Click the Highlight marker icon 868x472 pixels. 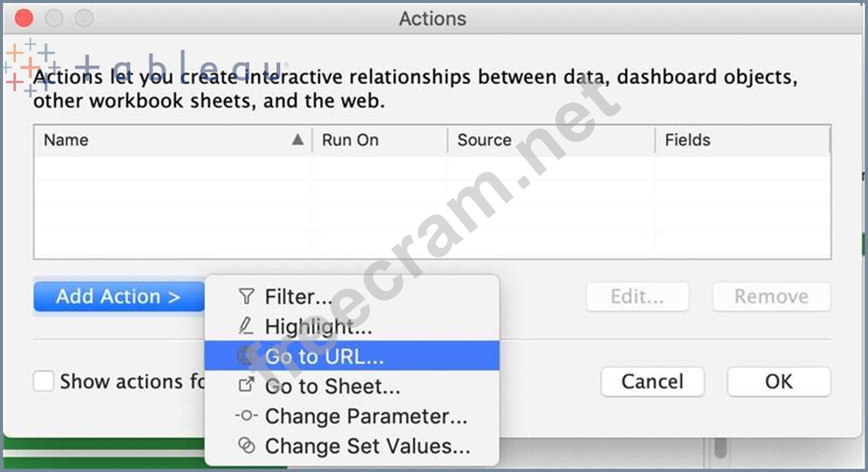point(246,326)
